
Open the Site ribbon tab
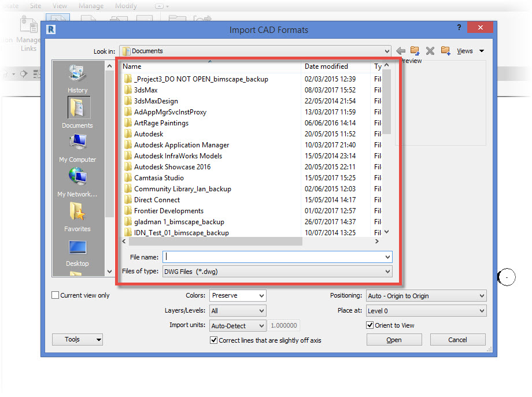(x=35, y=6)
